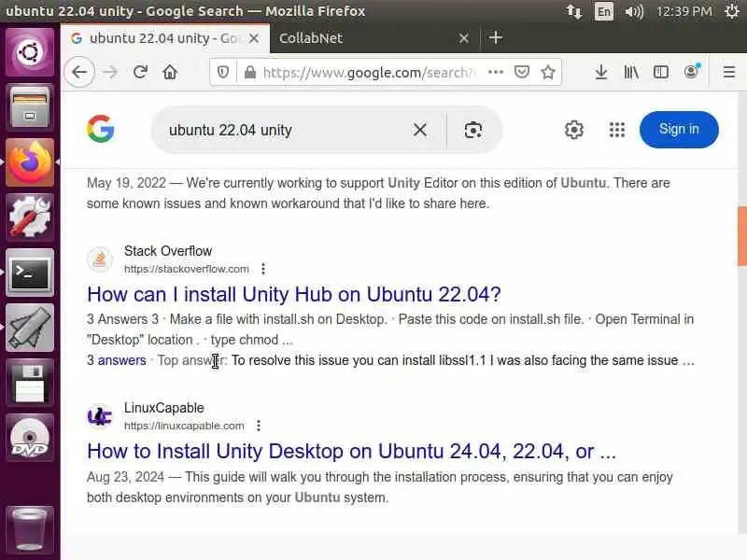747x560 pixels.
Task: Reload the current page
Action: (140, 73)
